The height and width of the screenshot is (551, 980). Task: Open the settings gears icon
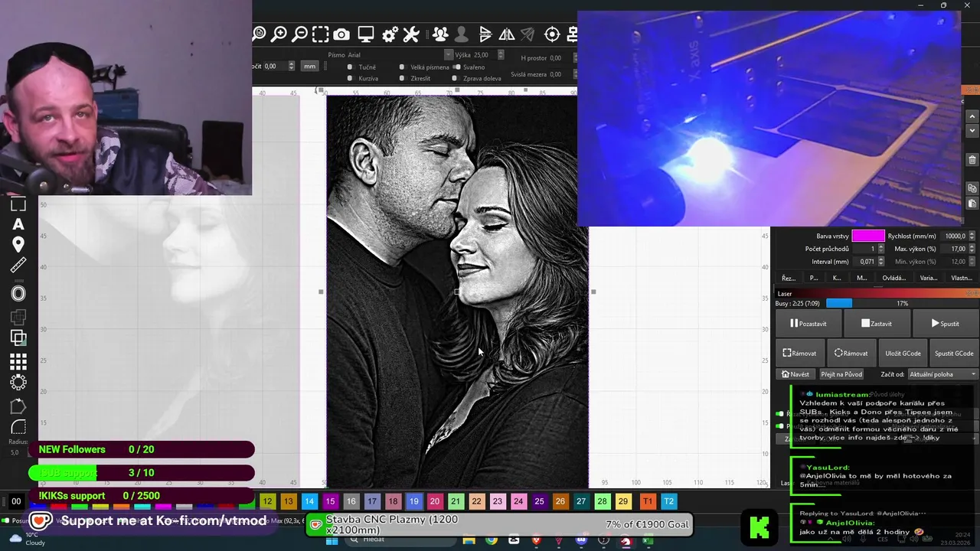(390, 34)
